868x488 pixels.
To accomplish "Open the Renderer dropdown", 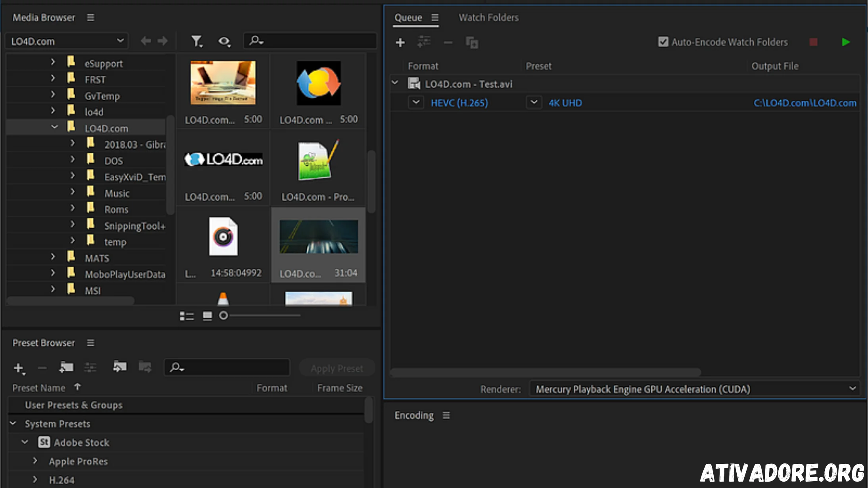I will tap(694, 389).
